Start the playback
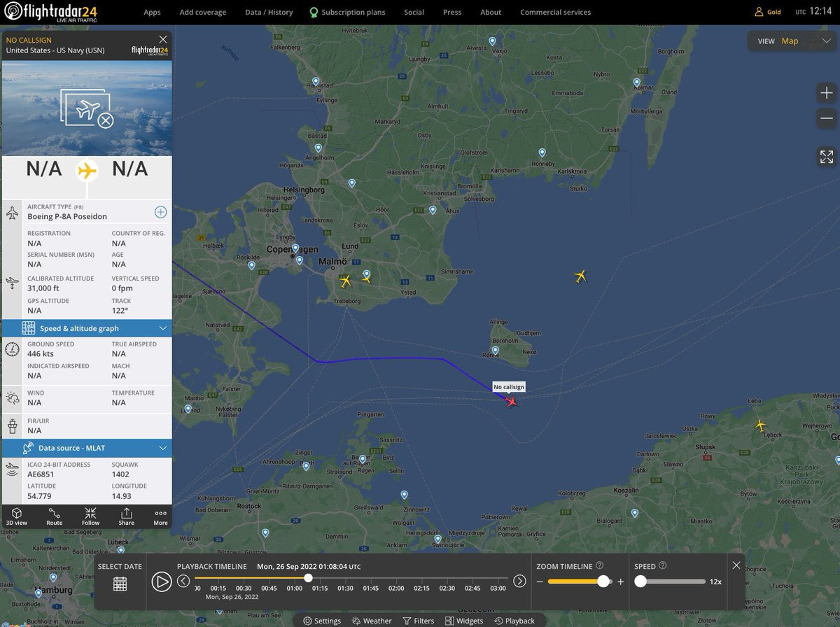 pos(162,582)
